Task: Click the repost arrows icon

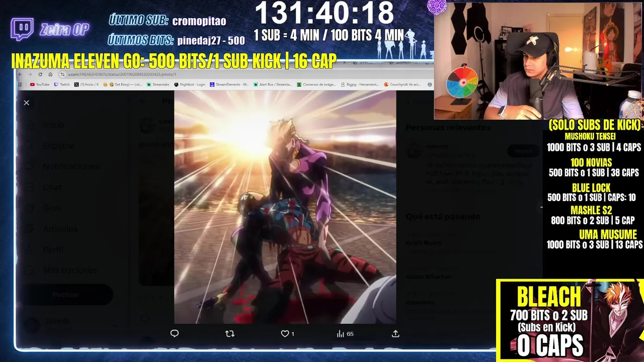Action: tap(230, 333)
